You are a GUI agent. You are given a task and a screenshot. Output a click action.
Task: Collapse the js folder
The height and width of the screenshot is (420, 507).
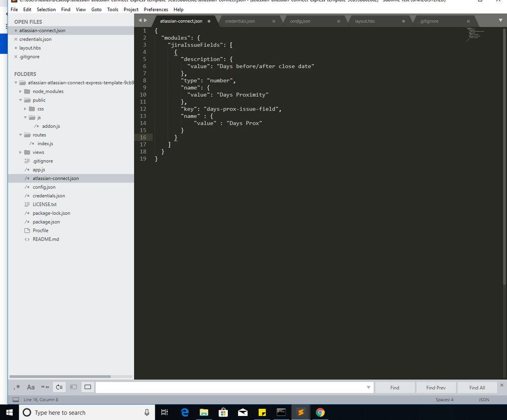click(25, 118)
